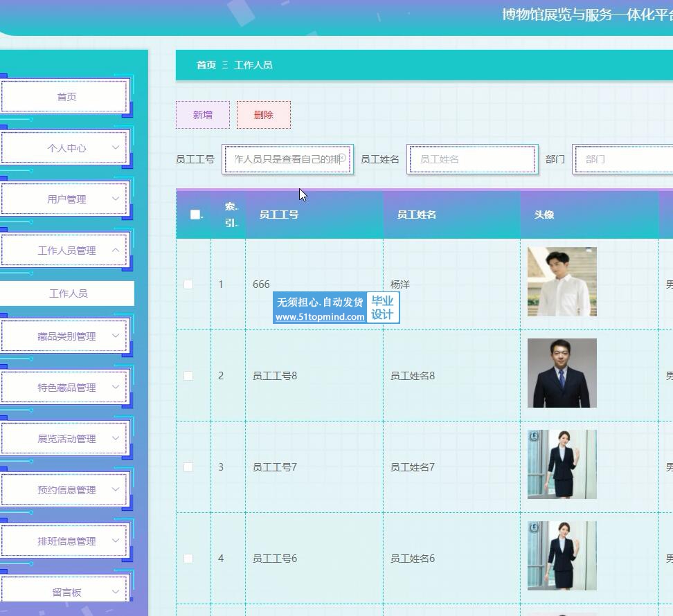Select the 工作人员 submenu item

[x=67, y=293]
